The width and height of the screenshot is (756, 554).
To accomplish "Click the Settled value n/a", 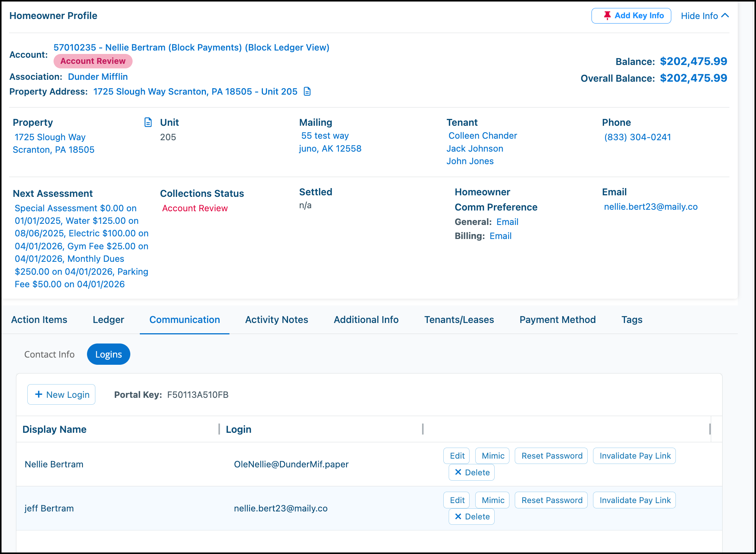I will click(x=305, y=206).
